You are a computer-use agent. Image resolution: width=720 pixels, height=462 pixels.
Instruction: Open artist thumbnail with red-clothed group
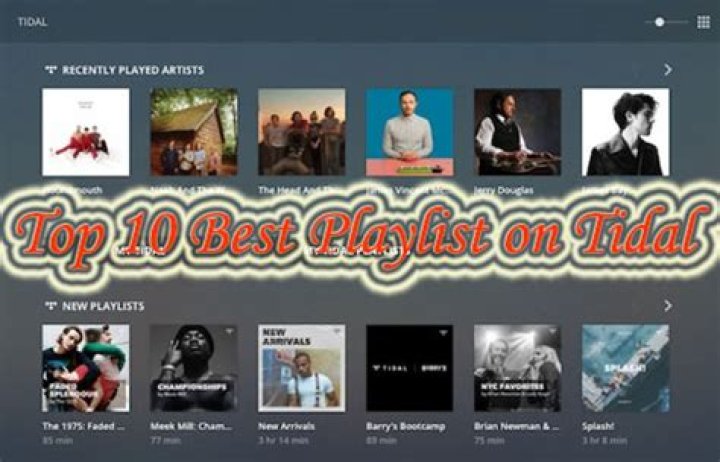tap(86, 132)
